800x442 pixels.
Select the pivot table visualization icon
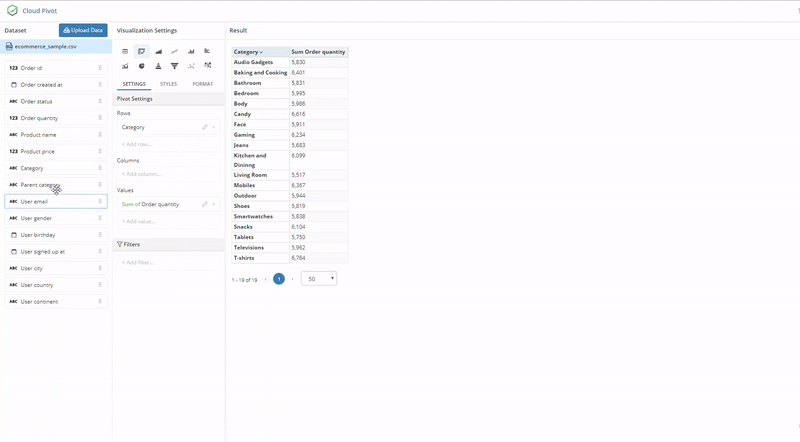141,51
